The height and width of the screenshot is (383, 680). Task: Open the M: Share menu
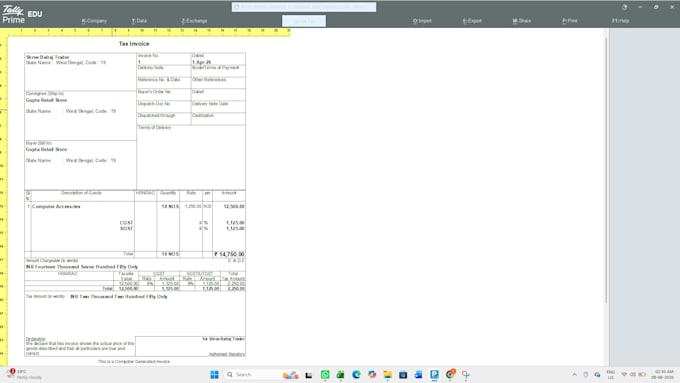522,21
